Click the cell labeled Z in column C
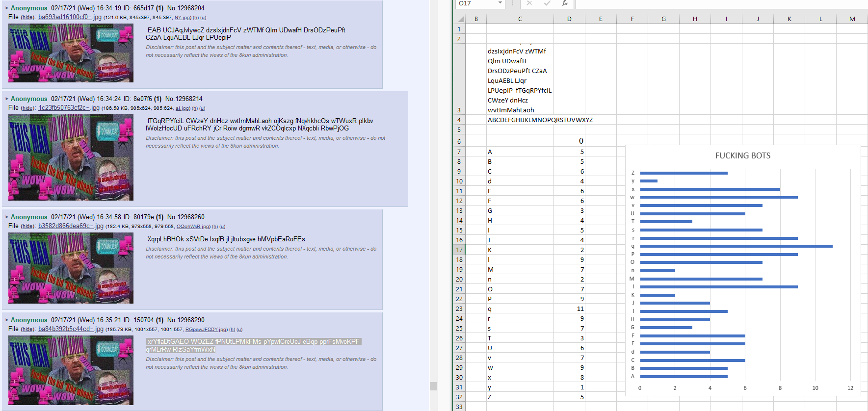This screenshot has height=411, width=868. coord(520,397)
